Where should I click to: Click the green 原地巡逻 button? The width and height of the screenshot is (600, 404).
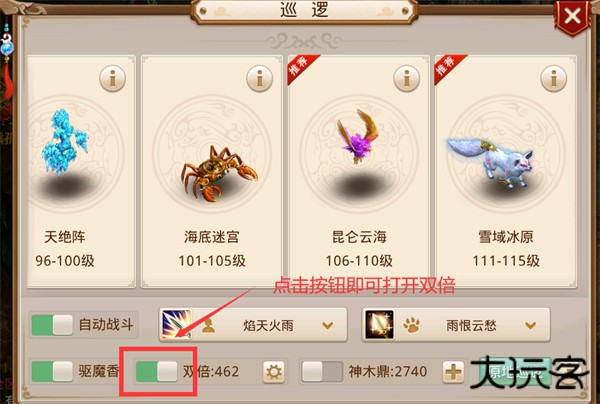click(x=510, y=372)
